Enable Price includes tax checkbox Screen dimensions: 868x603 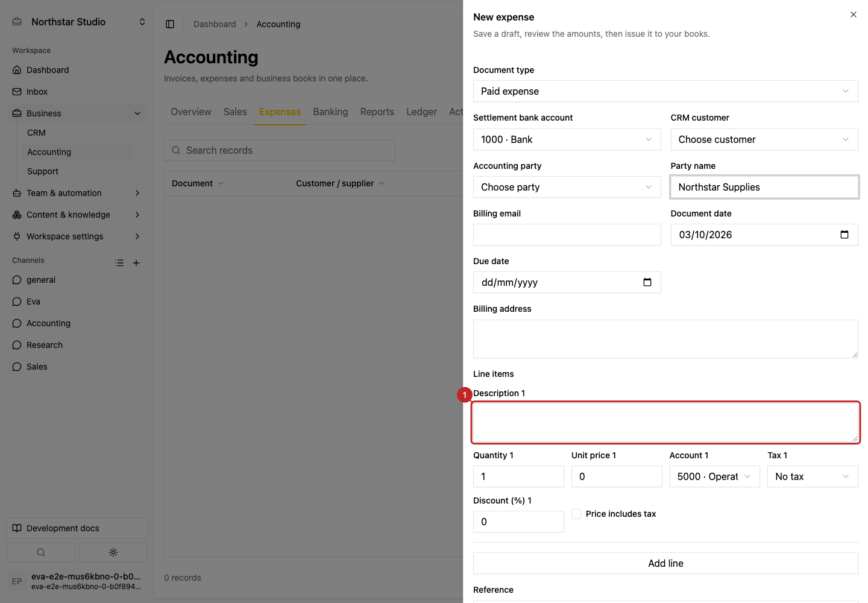576,514
